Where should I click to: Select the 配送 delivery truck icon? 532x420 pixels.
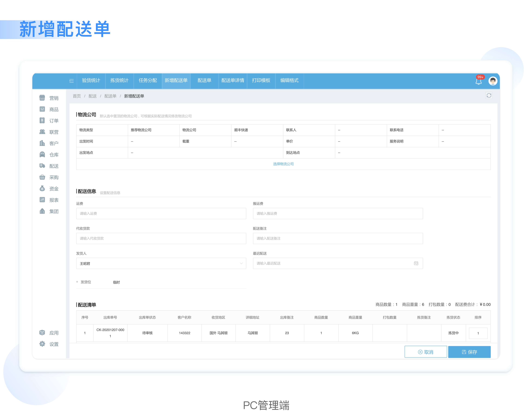[42, 166]
